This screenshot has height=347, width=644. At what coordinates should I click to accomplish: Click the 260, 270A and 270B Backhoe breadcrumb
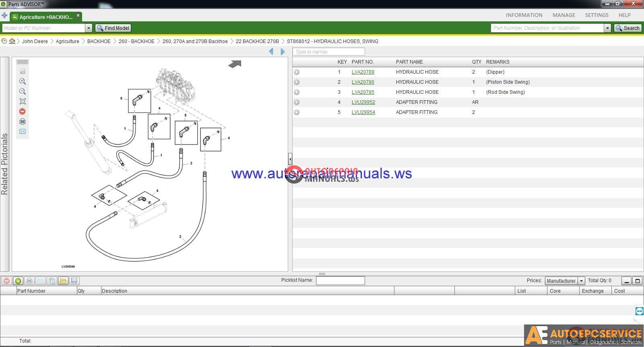click(195, 41)
